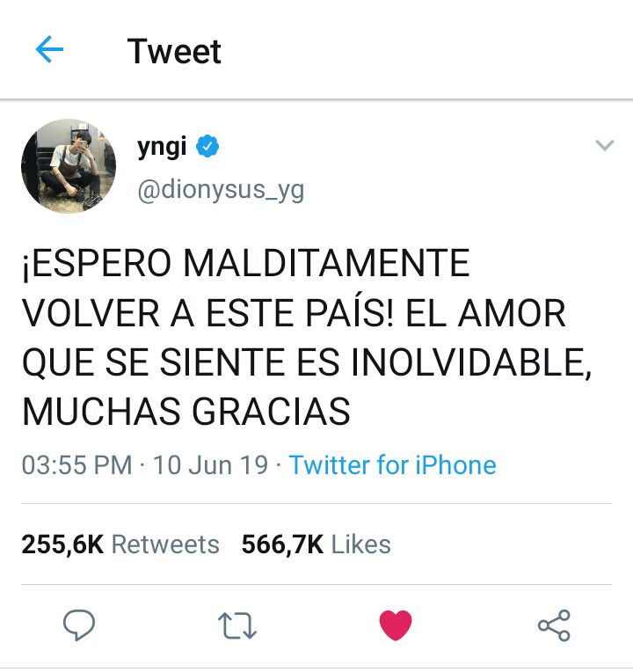The image size is (633, 672).
Task: View the 255,6K Retweets list
Action: pos(120,544)
